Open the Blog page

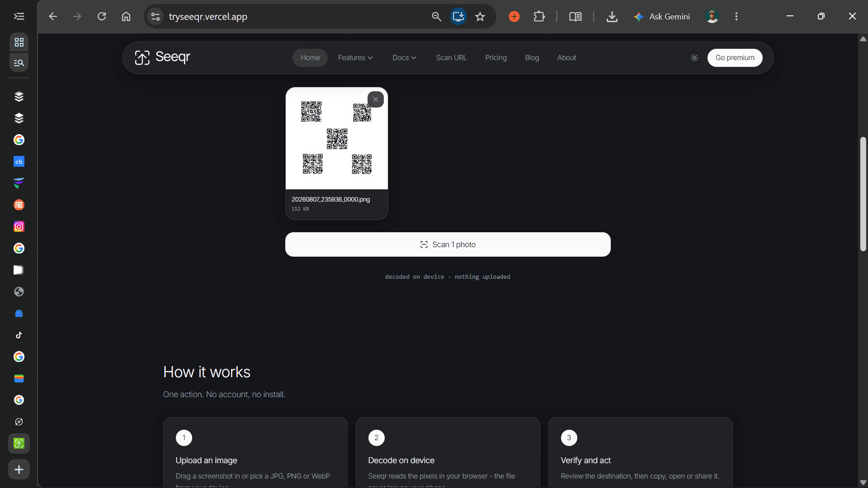pos(532,58)
